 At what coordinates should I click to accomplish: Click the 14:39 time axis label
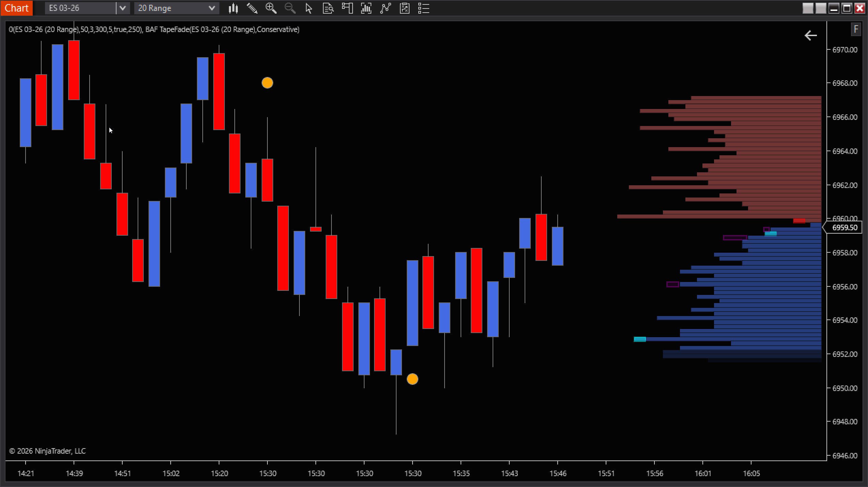tap(74, 473)
